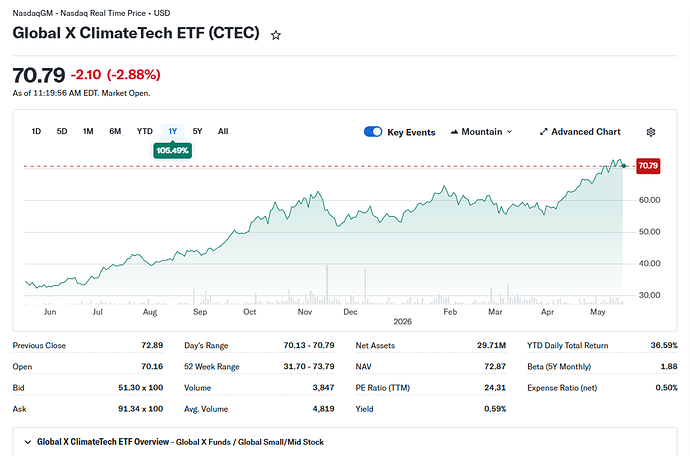
Task: Click the Mountain chart type icon
Action: [x=454, y=132]
